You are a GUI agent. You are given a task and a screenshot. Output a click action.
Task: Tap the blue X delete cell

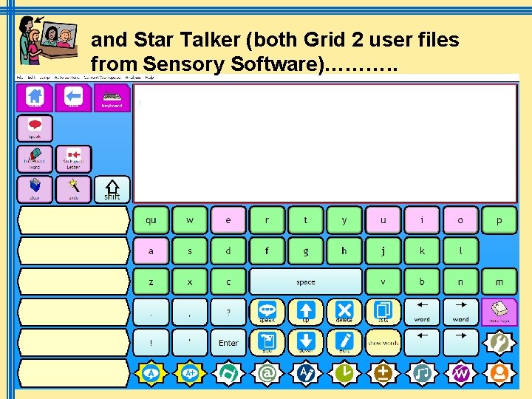coord(344,312)
